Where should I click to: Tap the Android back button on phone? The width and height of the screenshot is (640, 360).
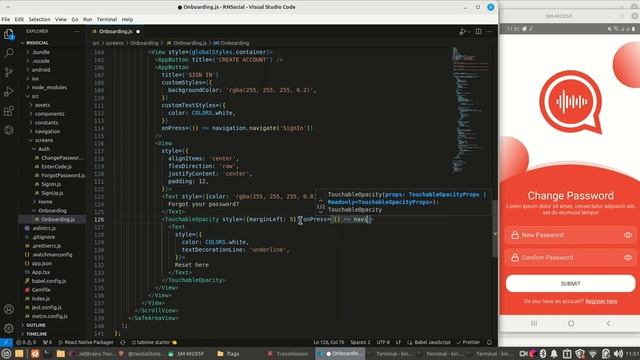click(x=608, y=323)
